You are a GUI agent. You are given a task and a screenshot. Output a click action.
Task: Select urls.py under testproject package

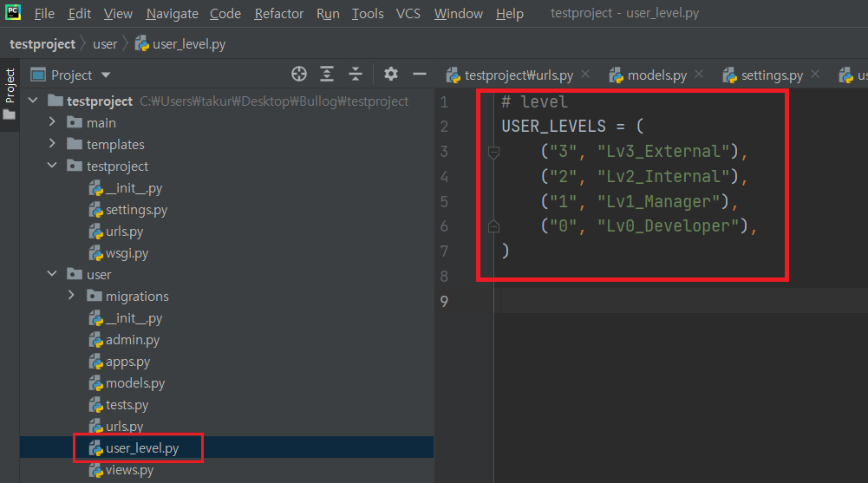pyautogui.click(x=124, y=232)
